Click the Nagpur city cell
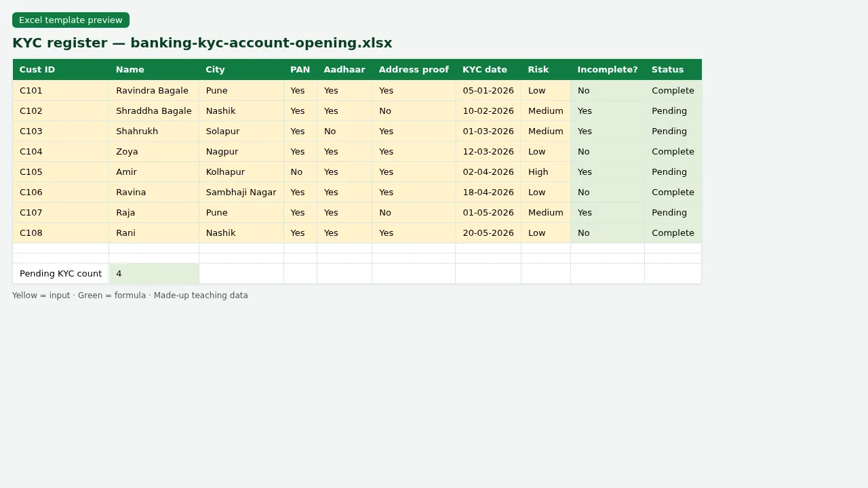Screen dimensions: 868x488 pos(241,152)
